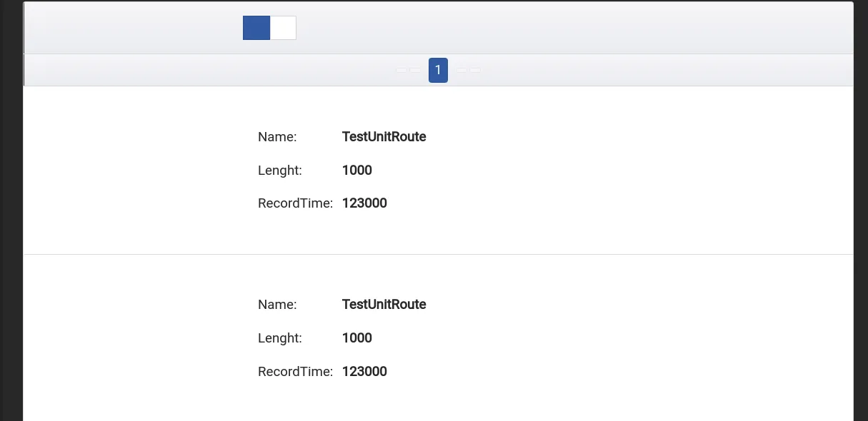Select the blue active layout toggle button
This screenshot has height=421, width=868.
pos(256,28)
